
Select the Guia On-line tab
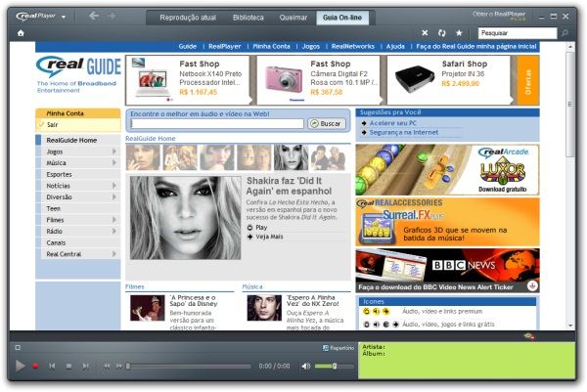point(342,18)
